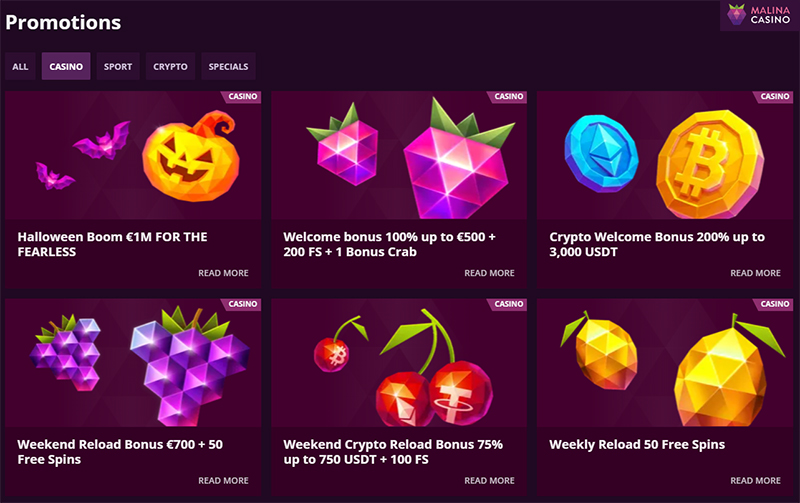Open Read More for Crypto Welcome Bonus

(x=755, y=273)
